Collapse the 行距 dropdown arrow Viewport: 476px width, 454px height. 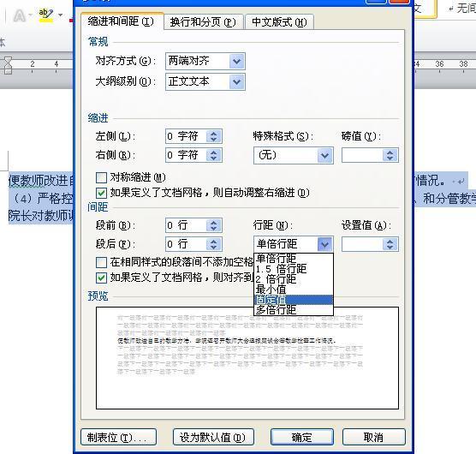(324, 244)
